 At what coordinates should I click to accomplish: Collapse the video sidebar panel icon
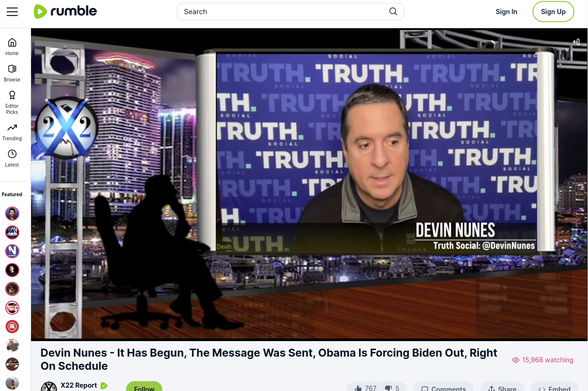click(576, 42)
